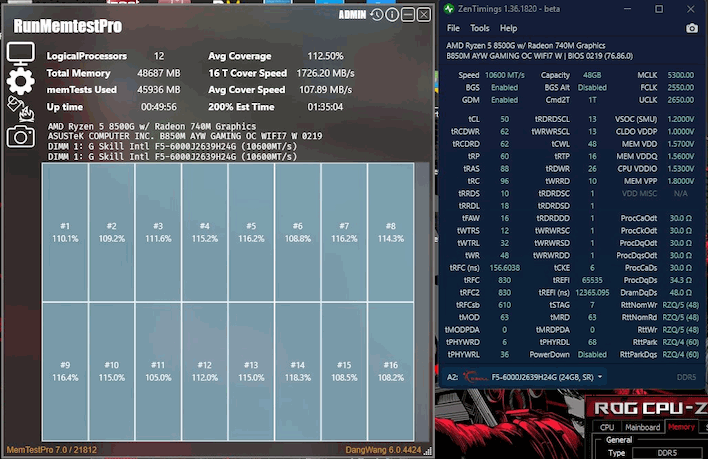Click the VSOC (SMU) value 1.2000V
This screenshot has height=459, width=708.
coord(680,119)
